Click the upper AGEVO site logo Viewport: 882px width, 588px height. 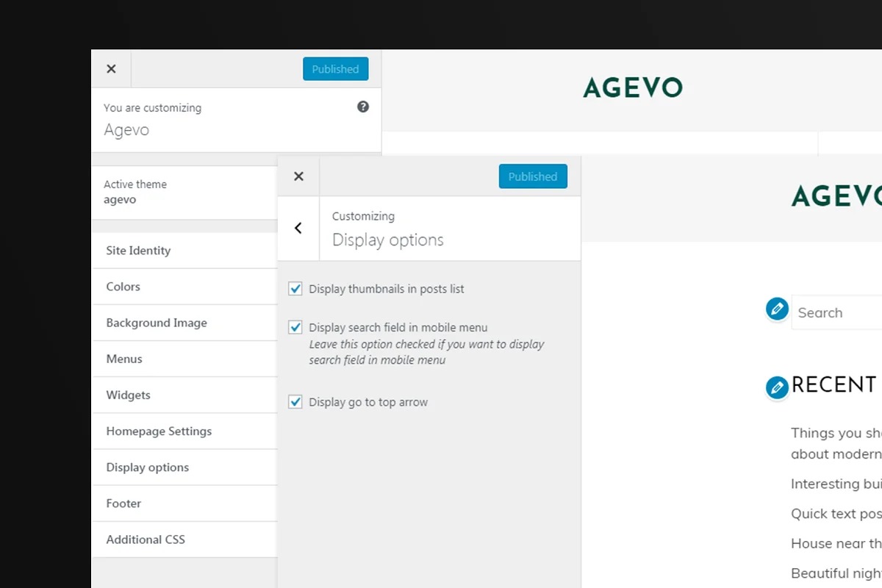coord(632,88)
